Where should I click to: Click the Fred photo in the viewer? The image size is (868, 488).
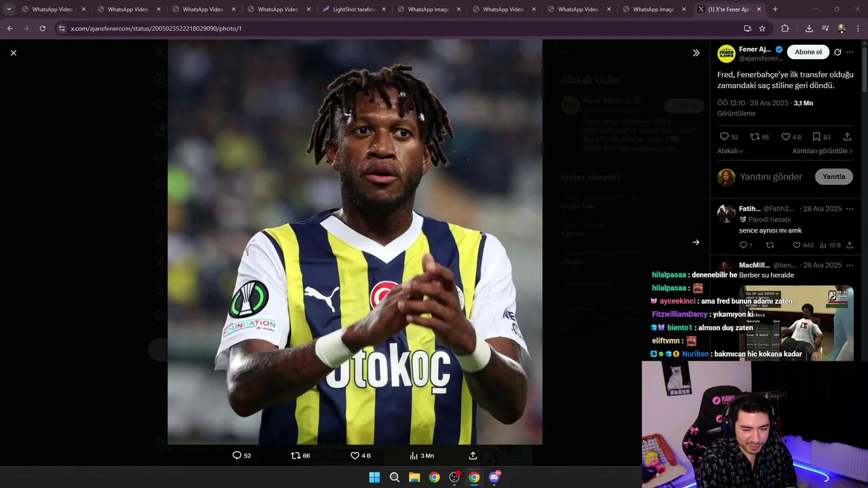click(x=355, y=242)
